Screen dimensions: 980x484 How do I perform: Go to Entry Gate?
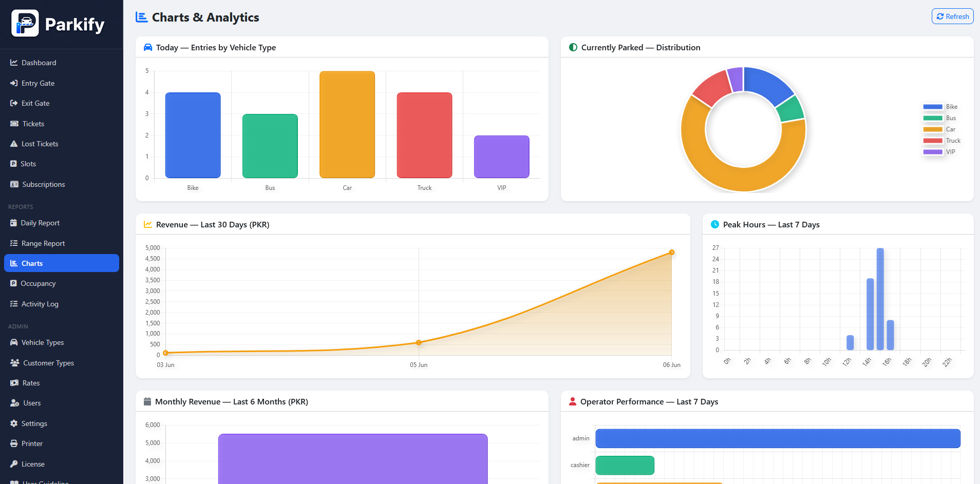[x=62, y=83]
